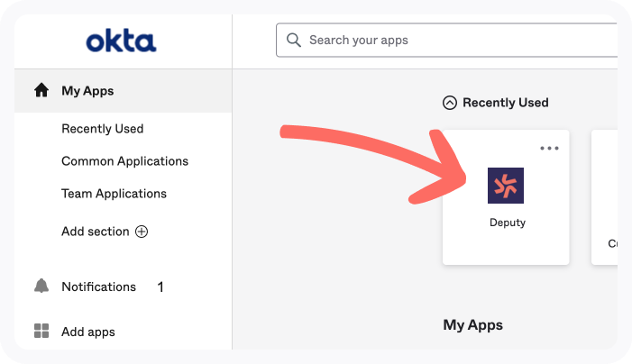Click the Recently Used section heading
Image resolution: width=632 pixels, height=364 pixels.
pos(506,103)
